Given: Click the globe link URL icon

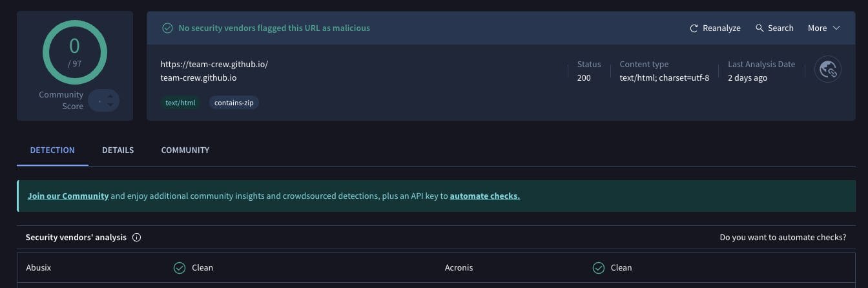Looking at the screenshot, I should click(x=827, y=70).
